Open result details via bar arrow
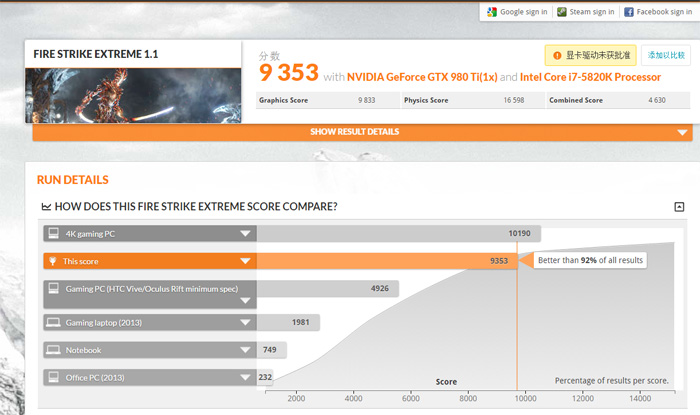Screen dimensions: 700x415 click(682, 133)
